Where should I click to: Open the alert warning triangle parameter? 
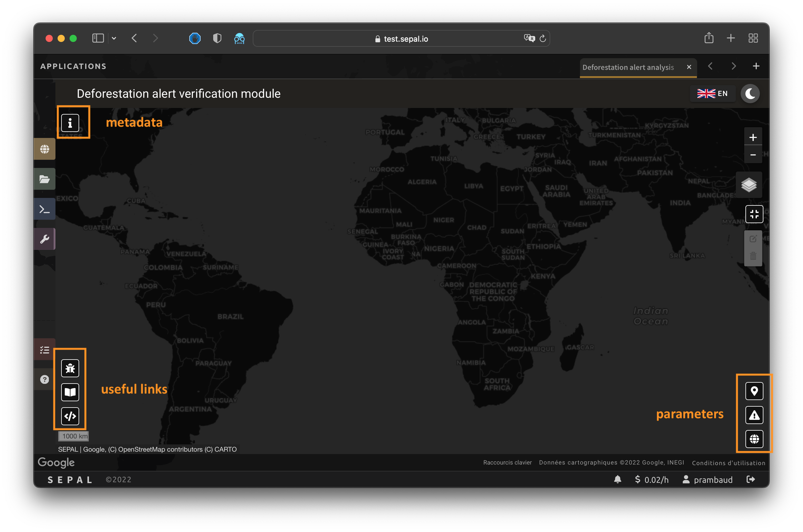point(754,415)
